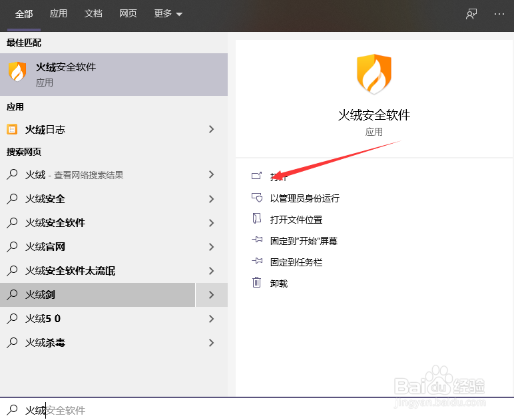Click the file location folder icon

coord(257,218)
